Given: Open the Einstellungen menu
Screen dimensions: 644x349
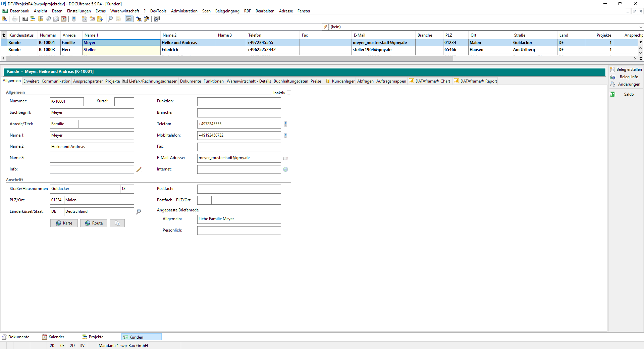Looking at the screenshot, I should pyautogui.click(x=79, y=11).
